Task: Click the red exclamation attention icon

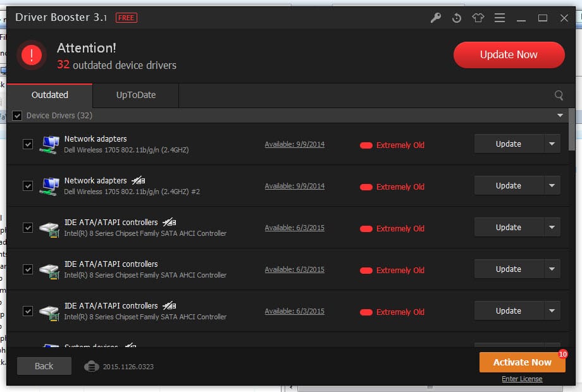Action: point(32,55)
